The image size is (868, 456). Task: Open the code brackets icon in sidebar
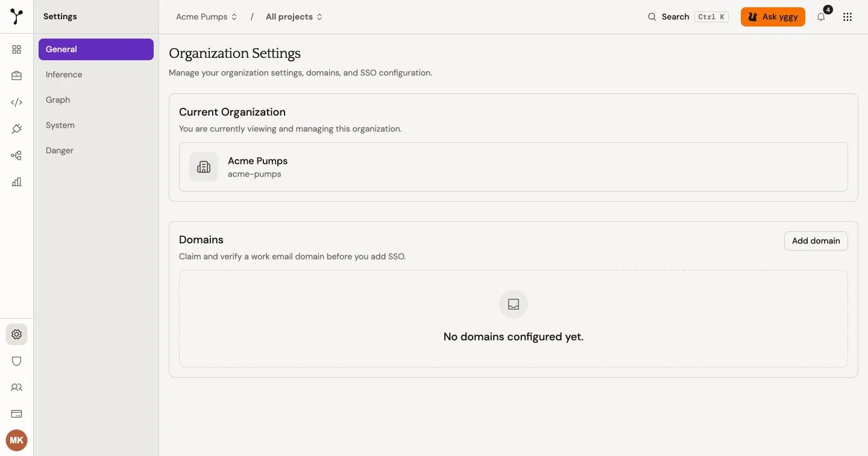coord(16,102)
